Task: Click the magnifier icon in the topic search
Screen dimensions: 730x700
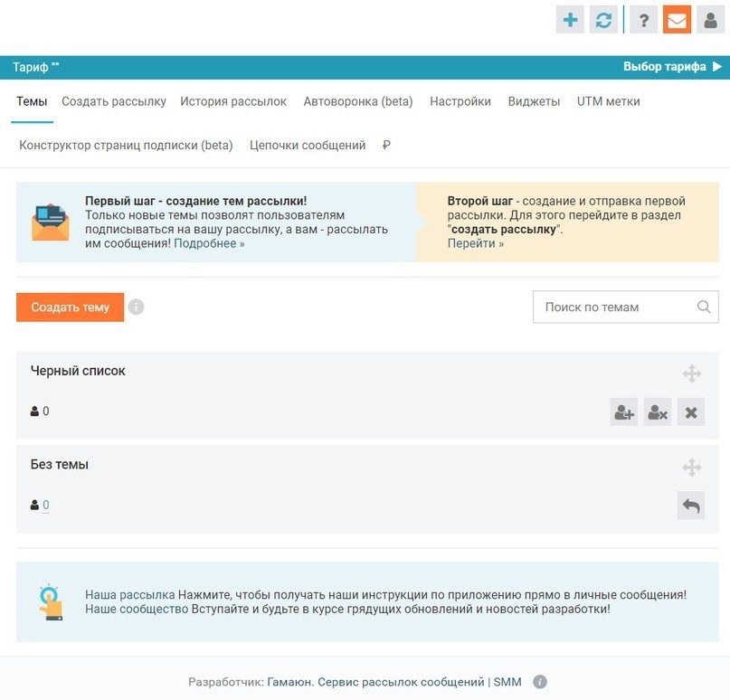Action: point(704,307)
